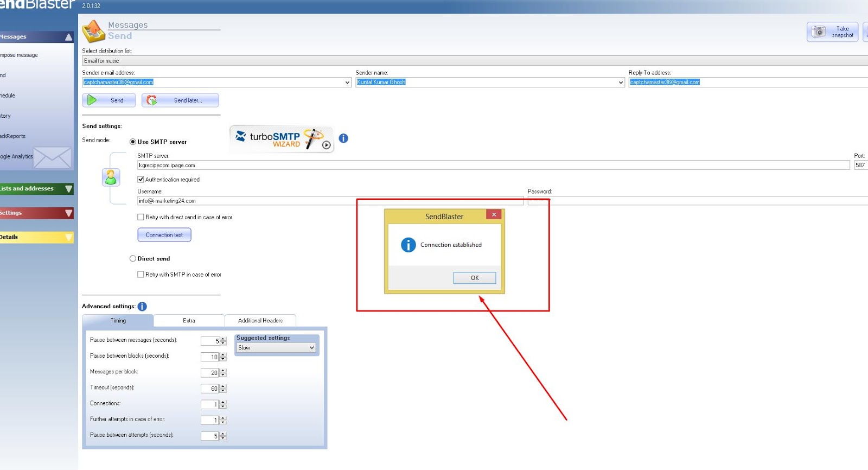
Task: Click Pause between blocks stepper arrows
Action: (223, 357)
